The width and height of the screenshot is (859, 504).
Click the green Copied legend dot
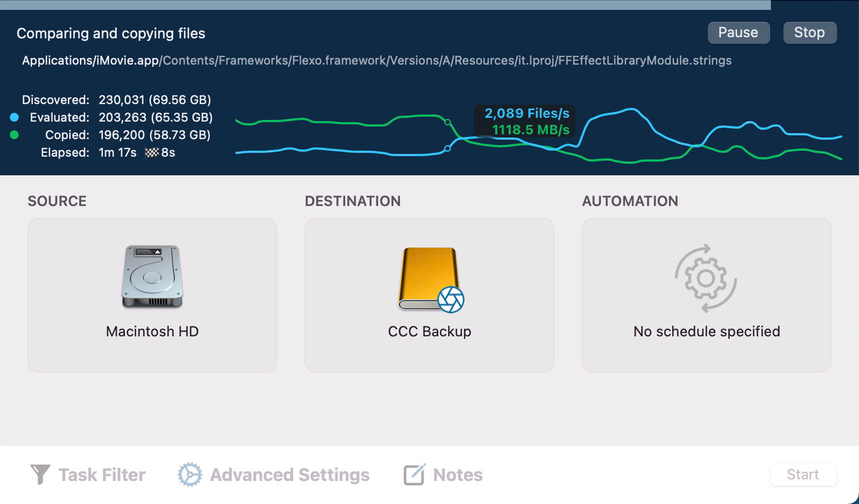tap(14, 135)
